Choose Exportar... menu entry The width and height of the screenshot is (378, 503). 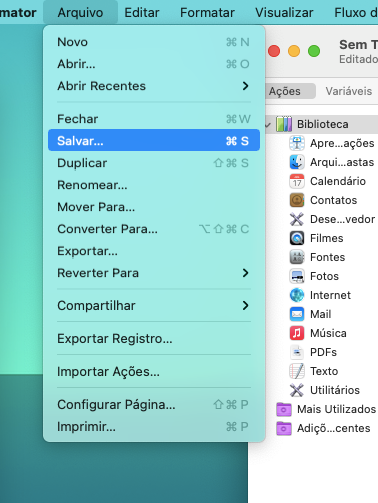pyautogui.click(x=154, y=251)
